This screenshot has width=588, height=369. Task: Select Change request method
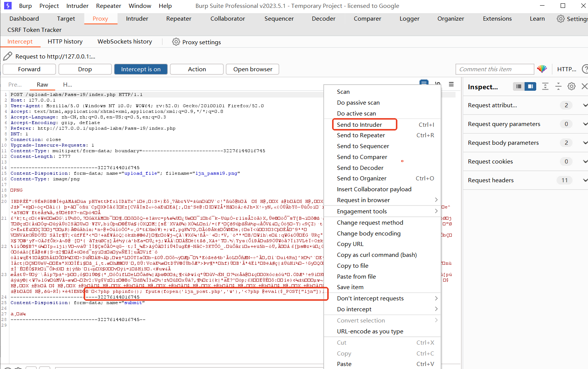click(382, 222)
